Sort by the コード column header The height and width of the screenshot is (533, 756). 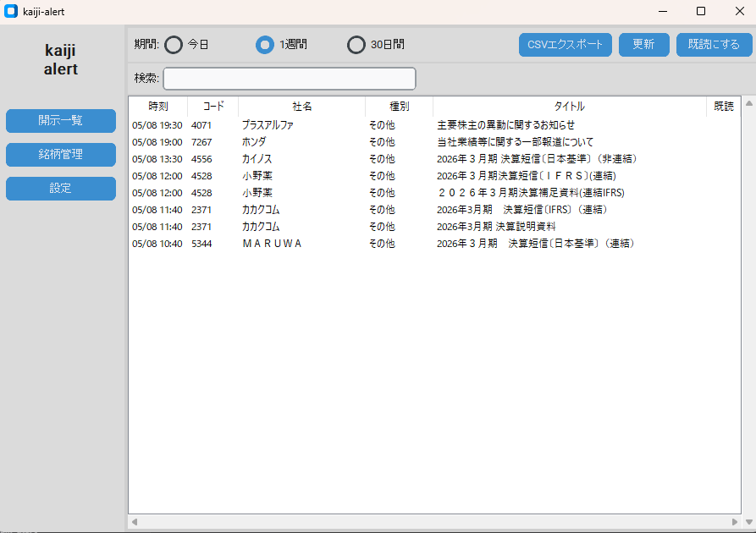click(213, 107)
